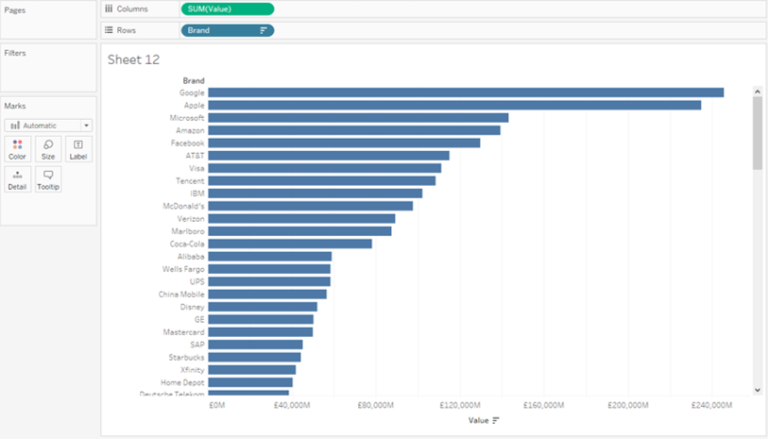The image size is (768, 439).
Task: Click the Starbucks row label
Action: click(186, 358)
